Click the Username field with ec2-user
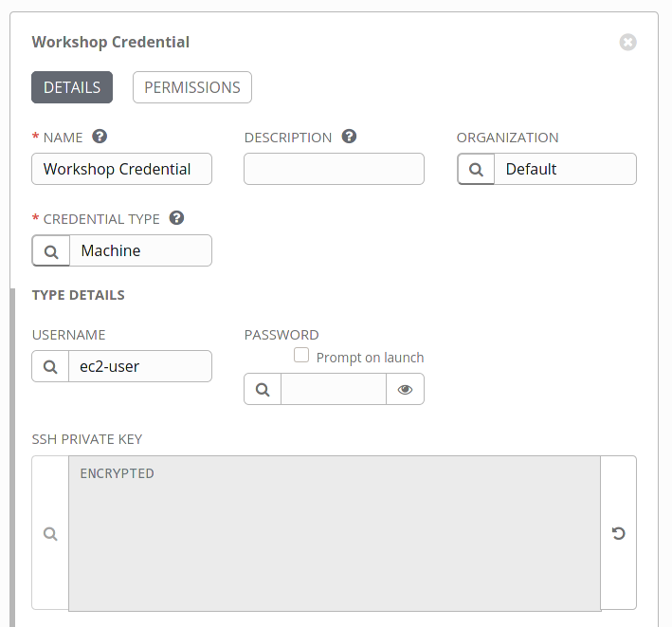The image size is (672, 627). pos(139,366)
